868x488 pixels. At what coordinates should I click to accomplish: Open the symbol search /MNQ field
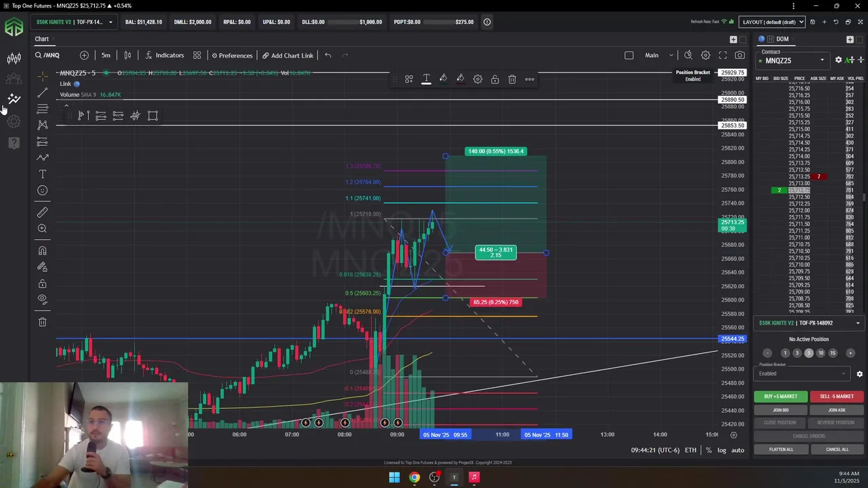point(47,55)
